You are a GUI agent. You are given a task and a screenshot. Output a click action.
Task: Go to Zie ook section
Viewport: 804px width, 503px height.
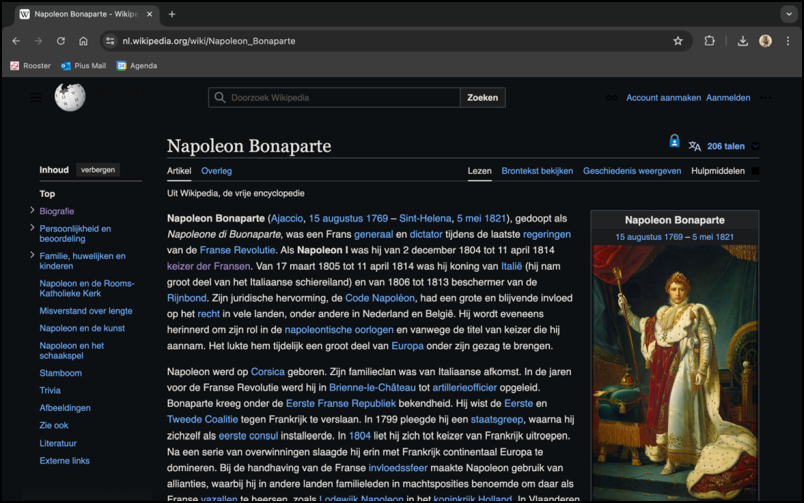pyautogui.click(x=54, y=425)
